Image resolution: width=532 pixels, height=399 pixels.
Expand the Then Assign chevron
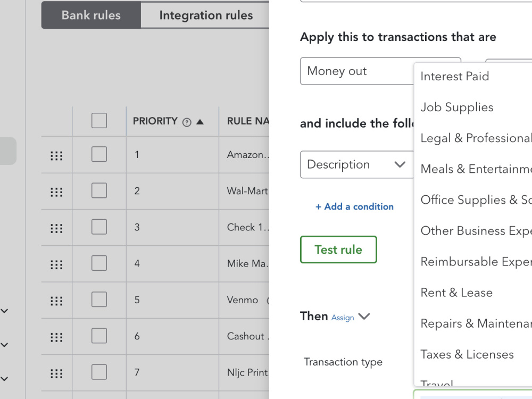pyautogui.click(x=364, y=317)
